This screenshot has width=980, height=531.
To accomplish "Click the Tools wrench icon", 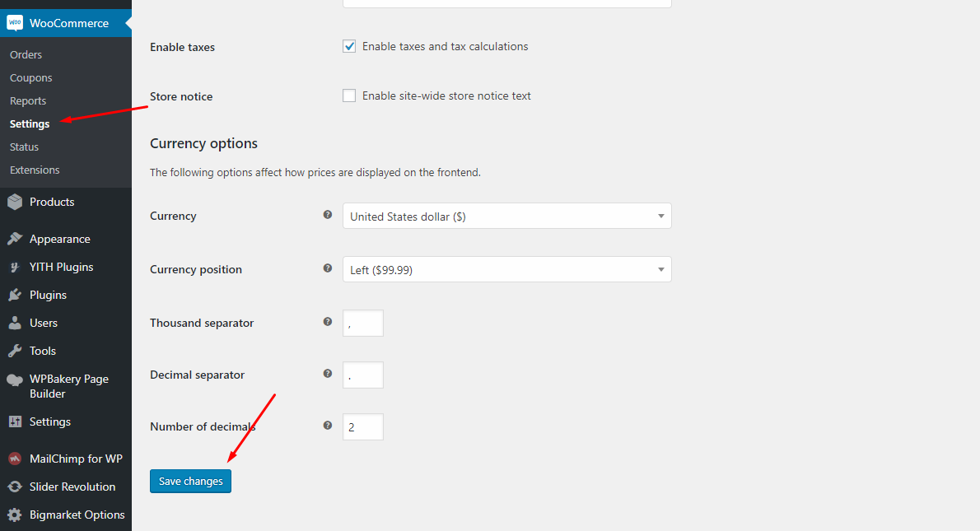I will coord(15,351).
